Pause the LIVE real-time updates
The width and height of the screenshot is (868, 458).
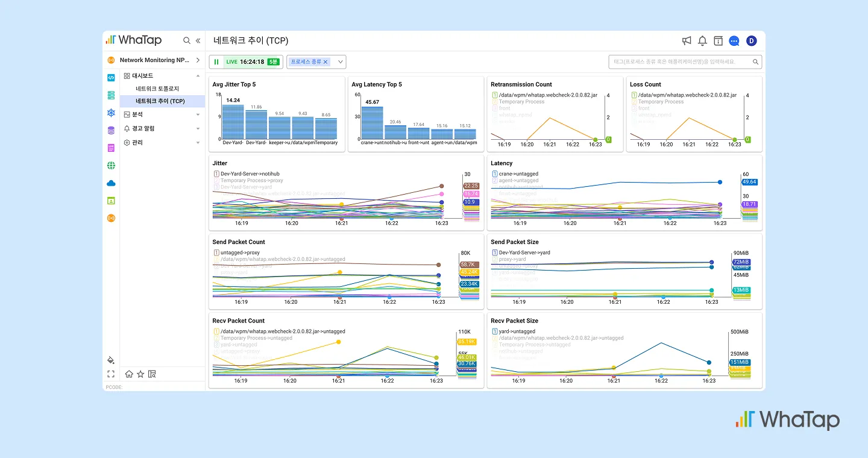(x=216, y=61)
